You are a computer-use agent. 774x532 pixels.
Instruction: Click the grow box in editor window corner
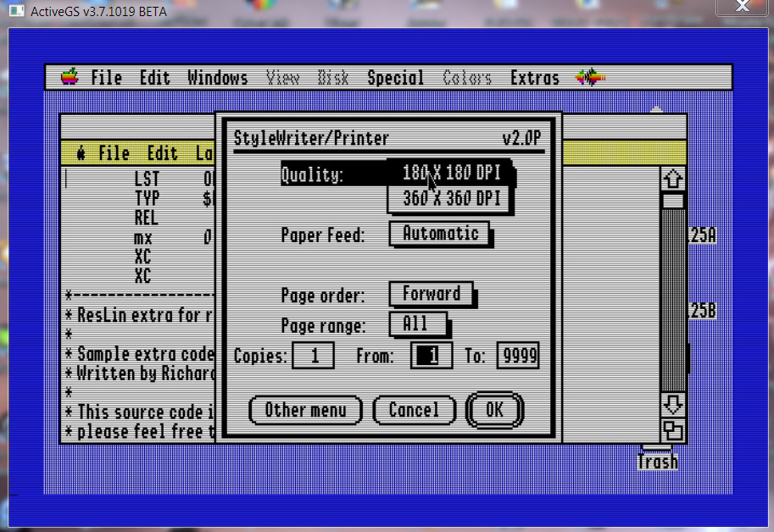(673, 430)
